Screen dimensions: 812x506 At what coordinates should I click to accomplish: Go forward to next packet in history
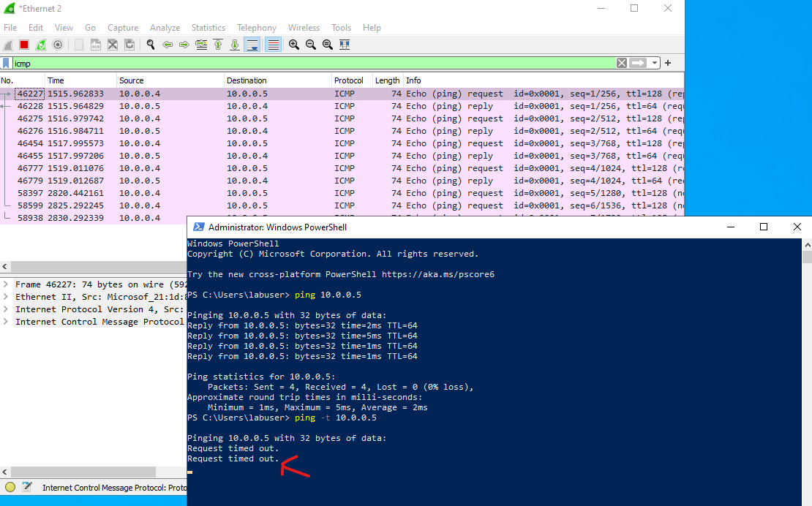(x=184, y=45)
